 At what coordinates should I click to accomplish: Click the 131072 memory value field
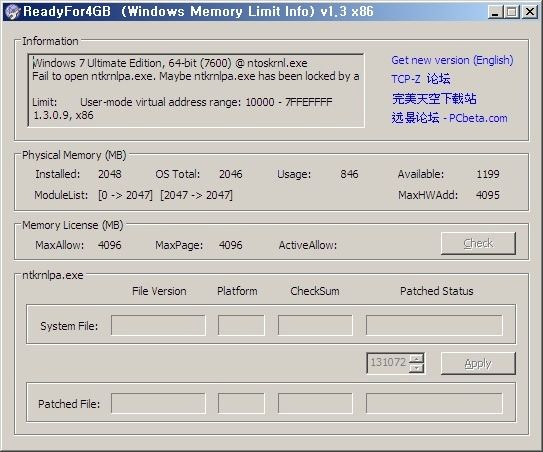(x=388, y=363)
